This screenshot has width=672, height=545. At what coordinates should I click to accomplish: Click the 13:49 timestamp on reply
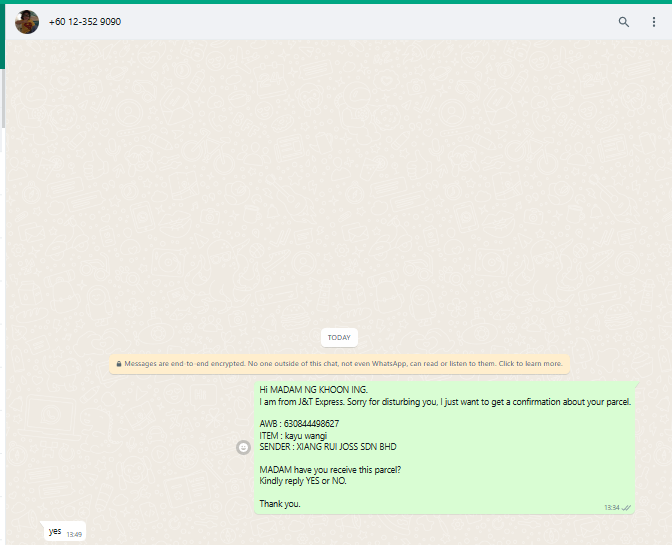[74, 534]
